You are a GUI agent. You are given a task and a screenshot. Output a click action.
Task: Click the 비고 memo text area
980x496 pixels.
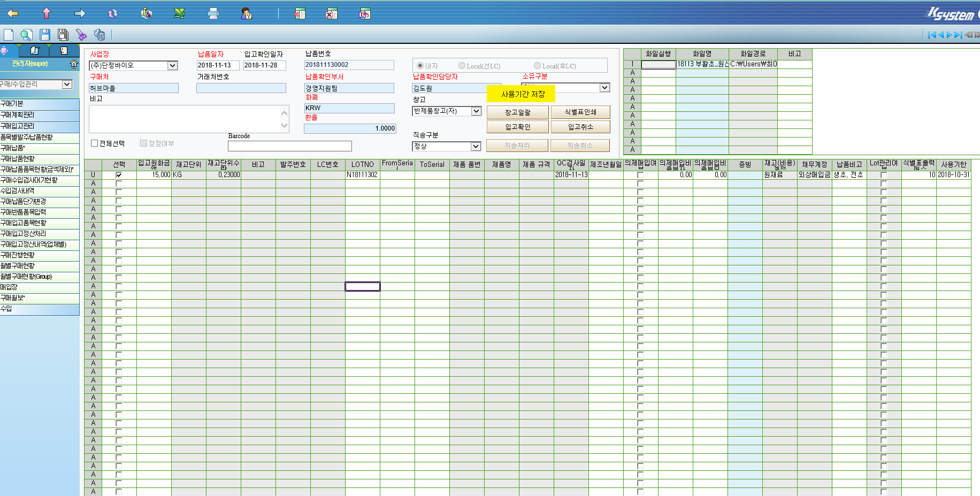(189, 119)
